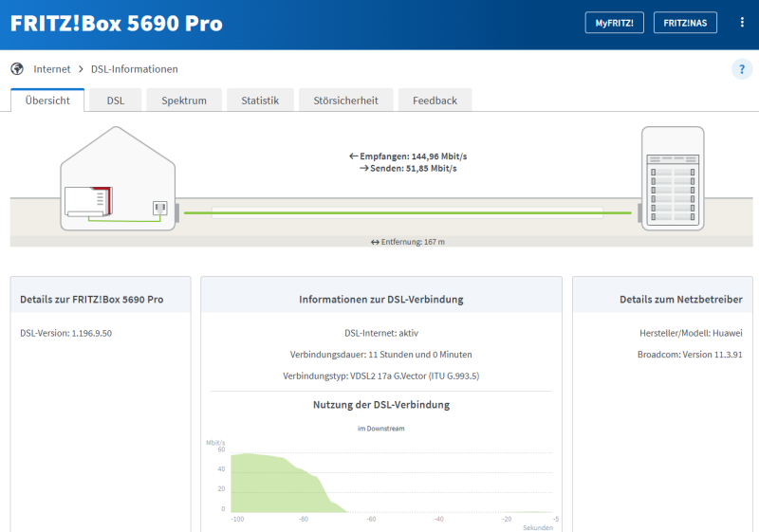Open the MyFRITZ! page
The width and height of the screenshot is (759, 532).
point(614,23)
